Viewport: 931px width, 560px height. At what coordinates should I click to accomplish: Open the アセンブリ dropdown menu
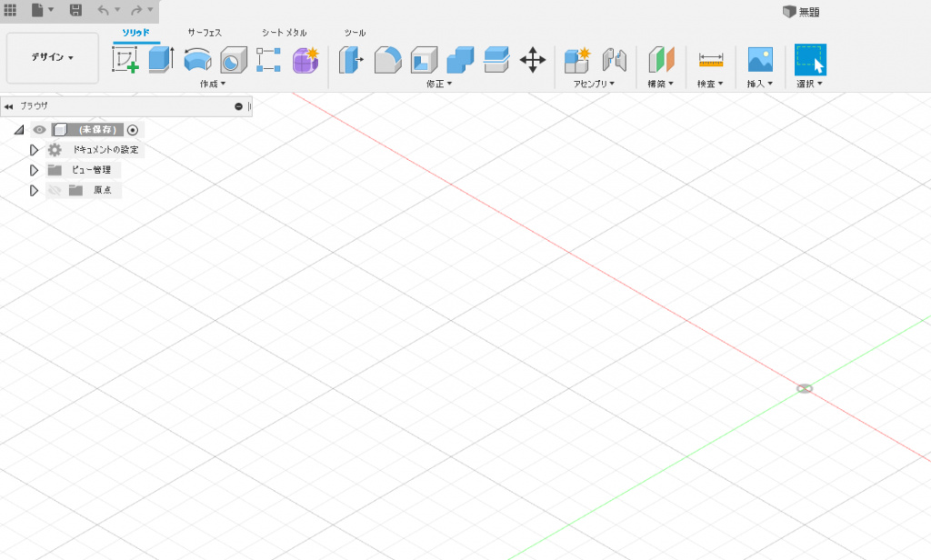594,84
